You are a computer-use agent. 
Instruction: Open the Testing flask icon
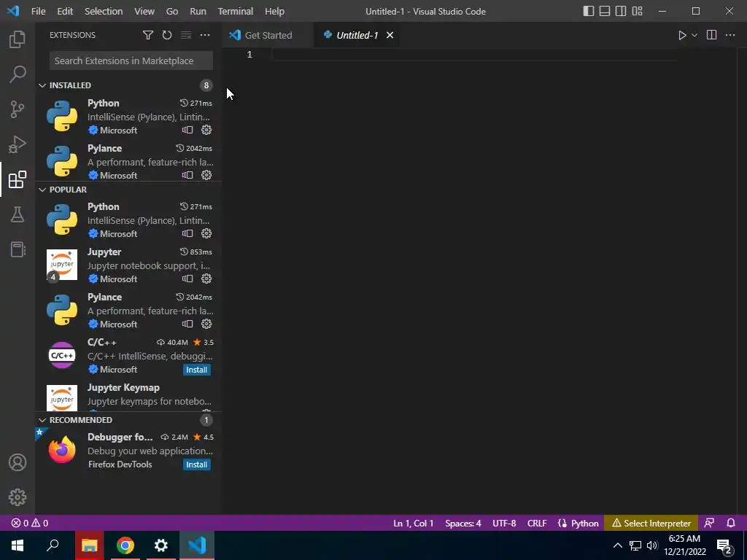(18, 214)
